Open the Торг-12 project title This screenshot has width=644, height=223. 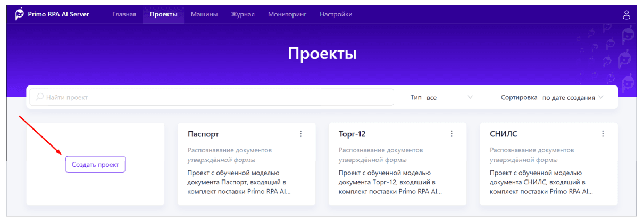(352, 134)
